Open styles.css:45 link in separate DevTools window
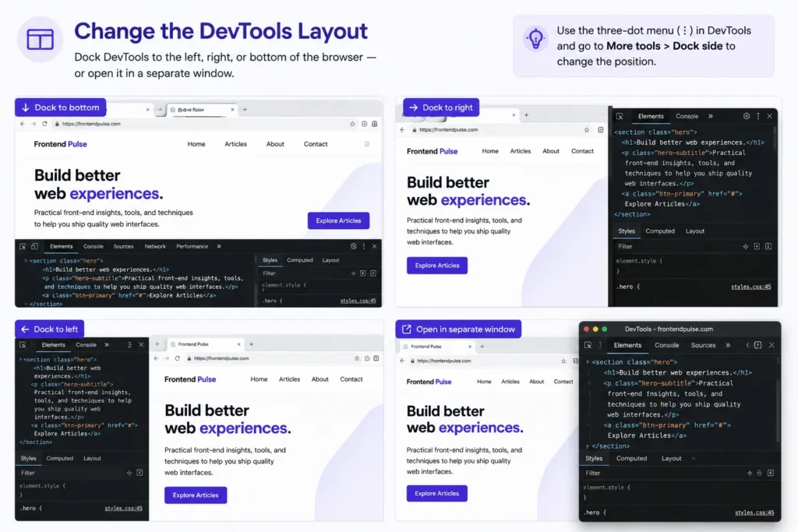This screenshot has height=532, width=798. click(x=754, y=513)
